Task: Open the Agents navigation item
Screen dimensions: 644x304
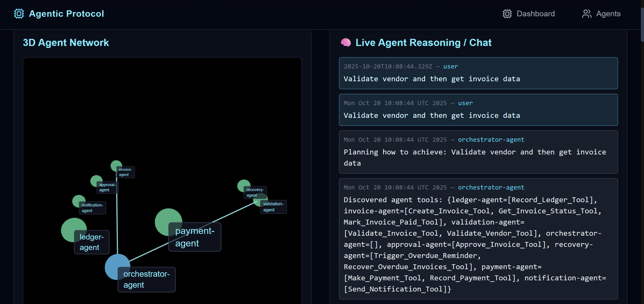Action: point(608,13)
